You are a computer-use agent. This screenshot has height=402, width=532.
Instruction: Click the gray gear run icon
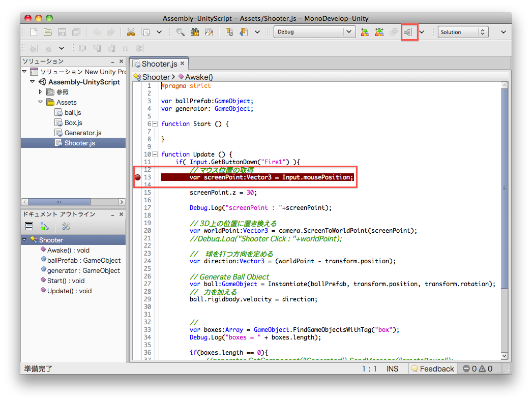[x=394, y=32]
